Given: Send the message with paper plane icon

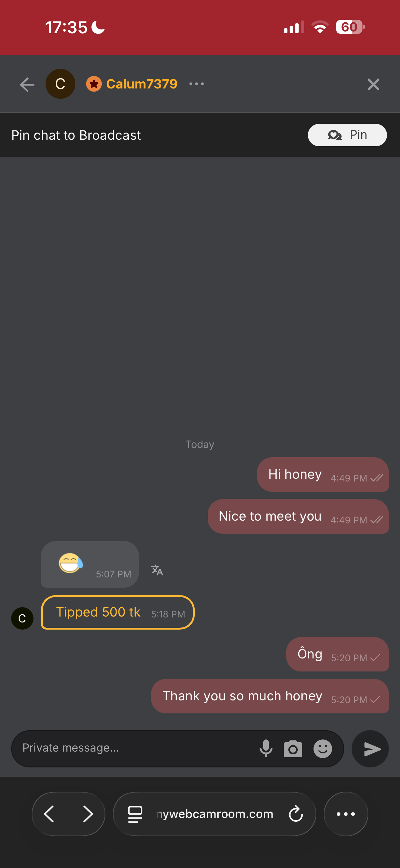Looking at the screenshot, I should pyautogui.click(x=370, y=749).
